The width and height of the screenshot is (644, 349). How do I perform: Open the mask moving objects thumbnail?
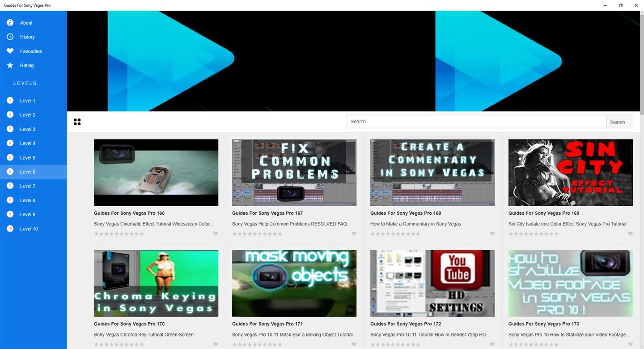click(294, 283)
